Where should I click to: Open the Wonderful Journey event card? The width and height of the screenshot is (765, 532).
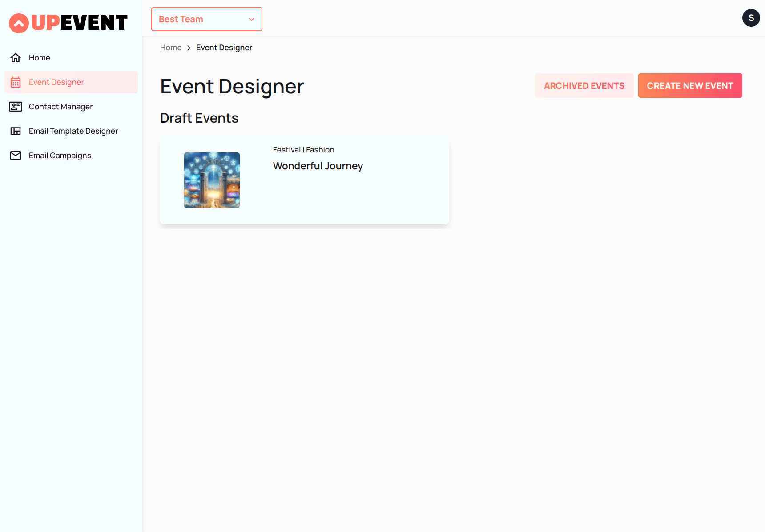305,180
